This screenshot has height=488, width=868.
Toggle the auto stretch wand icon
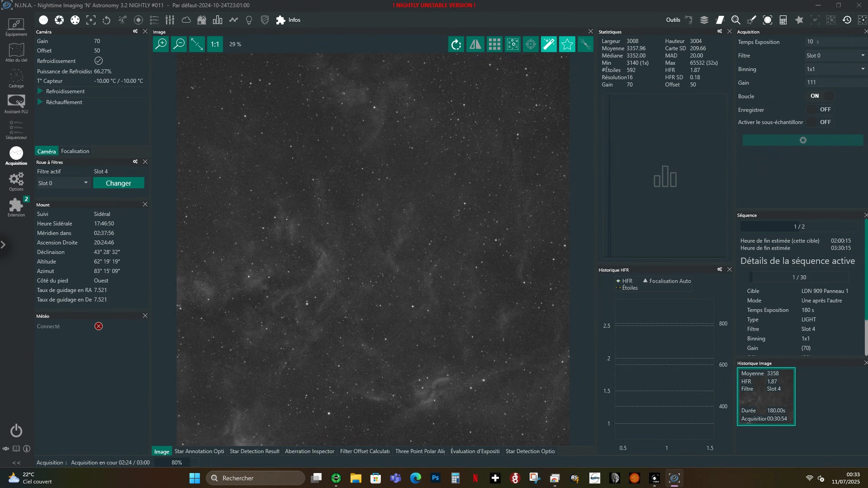[549, 44]
